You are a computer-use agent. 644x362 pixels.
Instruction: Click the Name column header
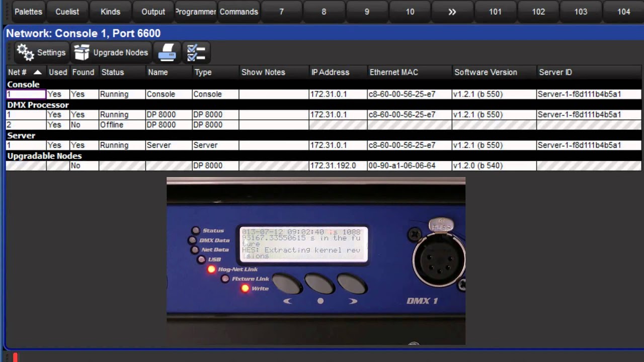coord(169,72)
